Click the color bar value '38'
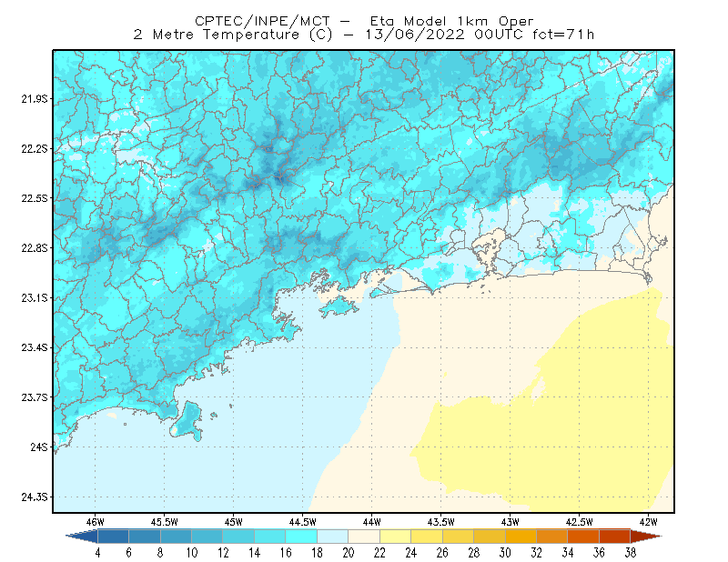The width and height of the screenshot is (728, 562). click(630, 553)
